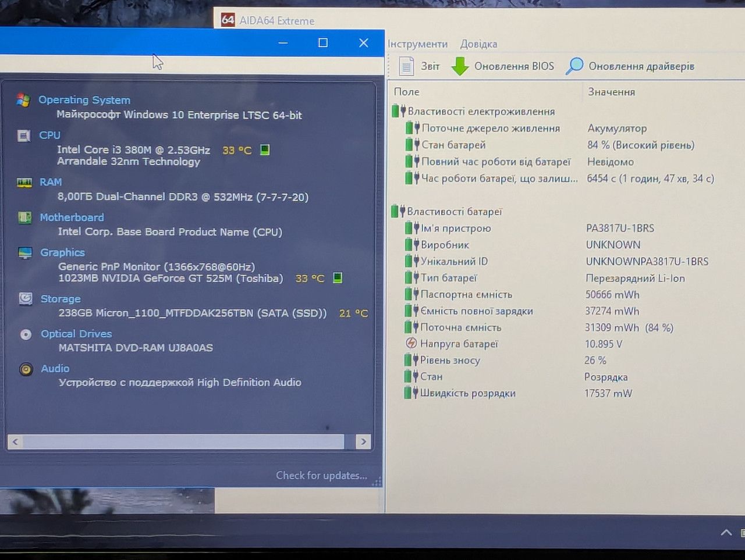The height and width of the screenshot is (560, 745).
Task: Click the battery icon next to Тип батареї
Action: point(412,277)
